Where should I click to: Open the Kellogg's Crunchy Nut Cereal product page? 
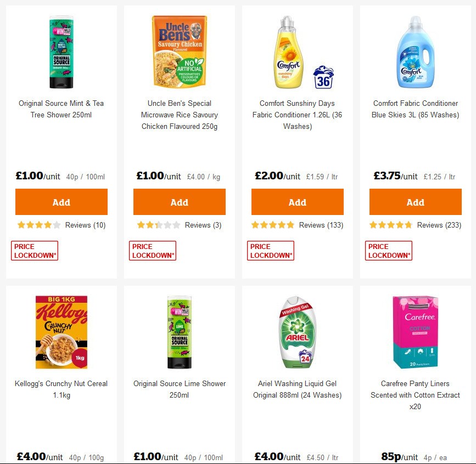[61, 389]
